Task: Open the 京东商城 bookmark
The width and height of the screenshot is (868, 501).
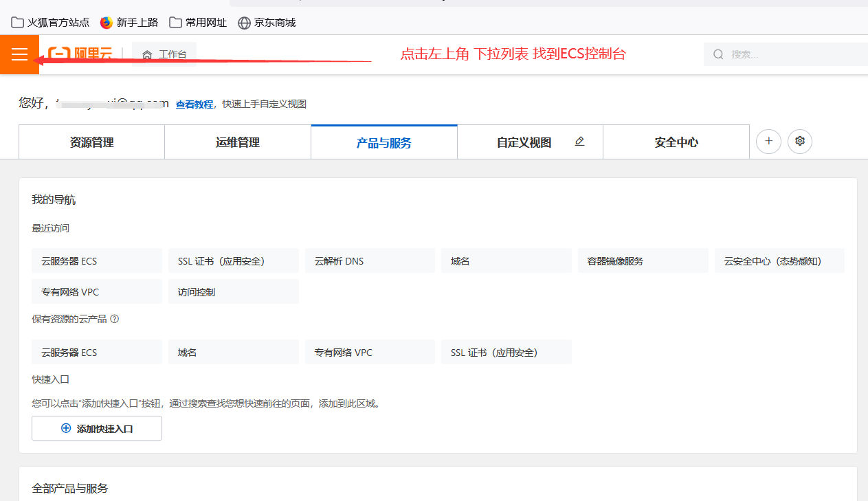Action: pyautogui.click(x=267, y=23)
